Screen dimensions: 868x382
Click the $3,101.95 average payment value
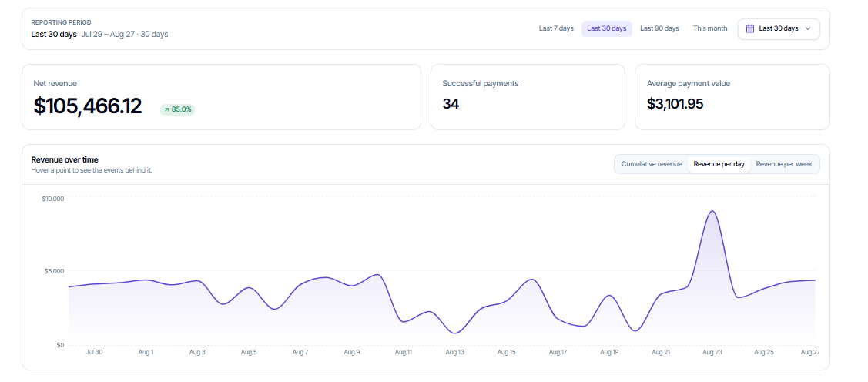click(x=675, y=103)
